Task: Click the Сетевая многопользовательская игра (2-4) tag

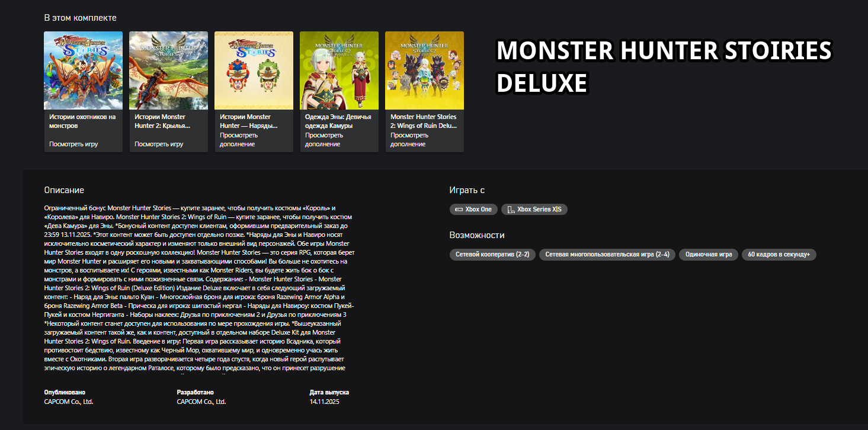Action: click(607, 255)
